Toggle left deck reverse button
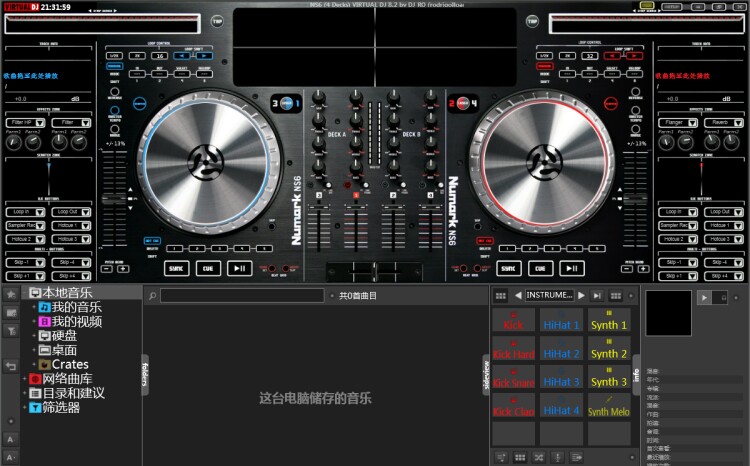The width and height of the screenshot is (750, 466). pyautogui.click(x=115, y=91)
